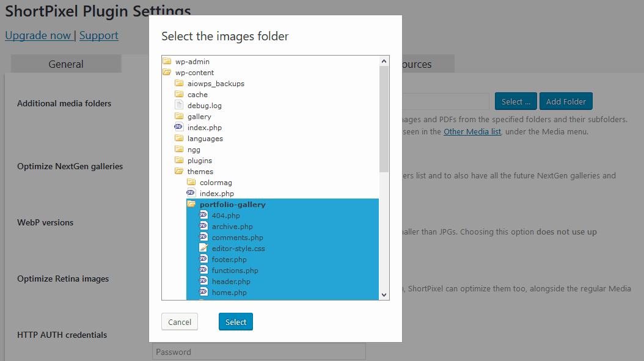Click the PHP icon beside index.php under wp-content

[178, 127]
